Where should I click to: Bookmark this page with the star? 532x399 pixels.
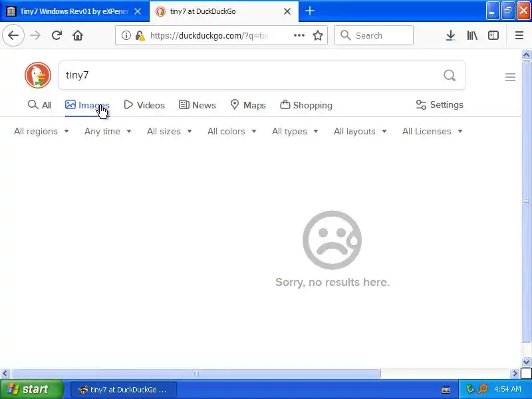tap(318, 35)
